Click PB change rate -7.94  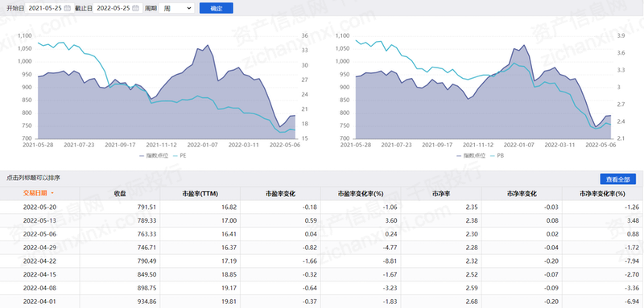click(632, 261)
